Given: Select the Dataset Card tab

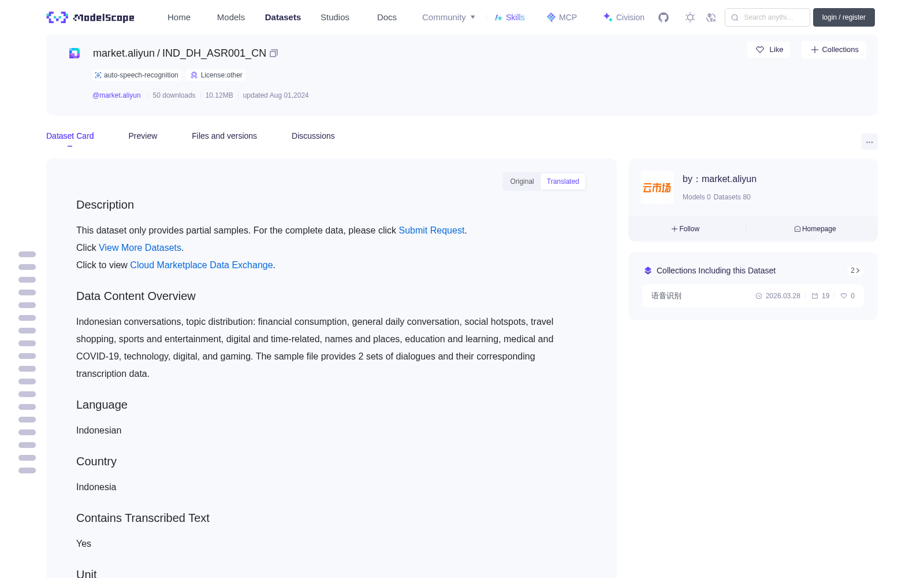Looking at the screenshot, I should [70, 136].
